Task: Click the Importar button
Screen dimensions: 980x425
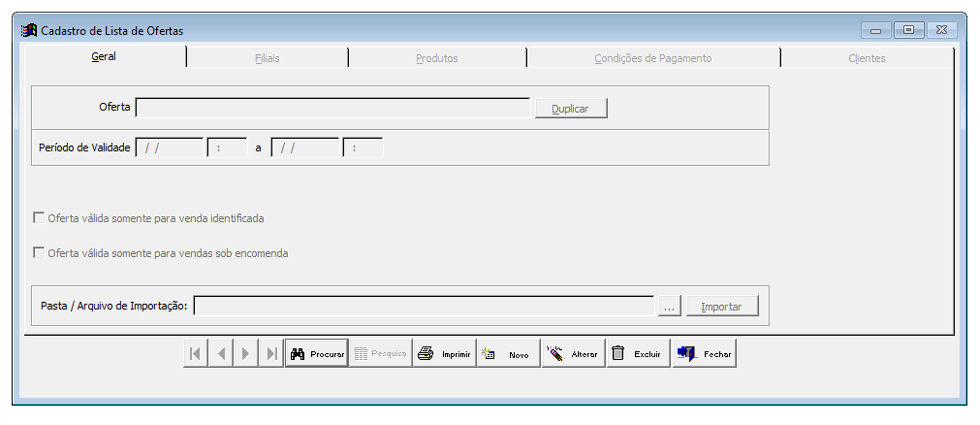Action: pos(722,307)
